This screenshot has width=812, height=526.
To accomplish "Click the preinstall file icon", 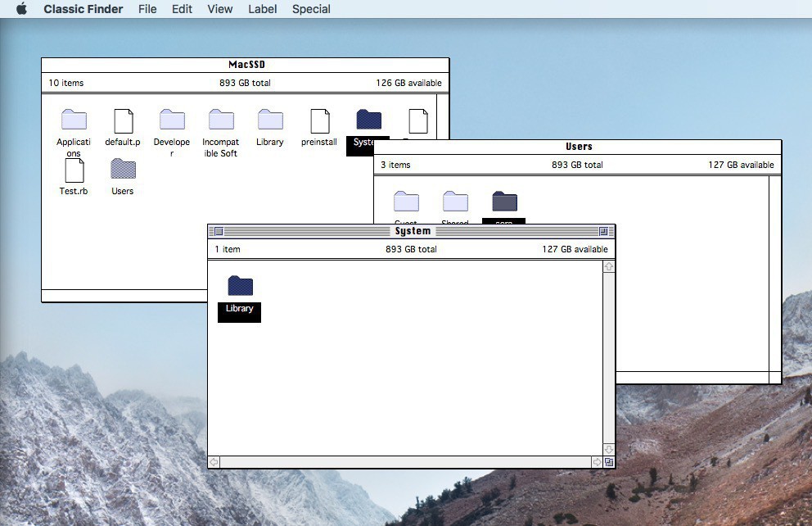I will point(319,121).
